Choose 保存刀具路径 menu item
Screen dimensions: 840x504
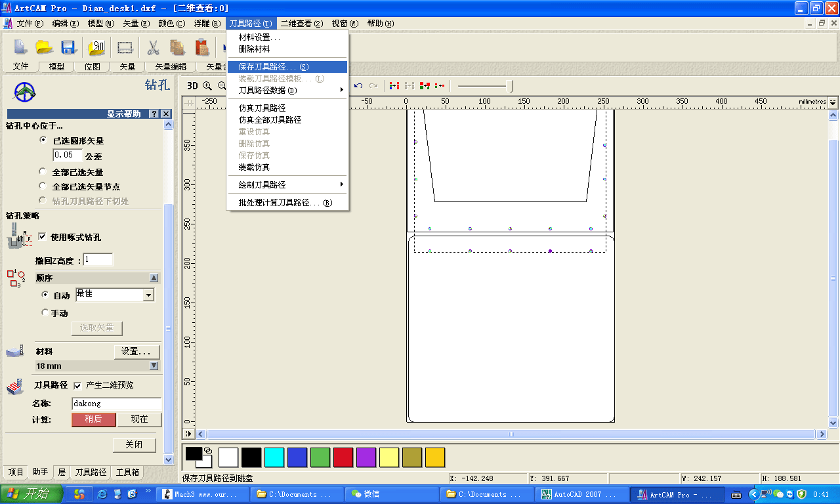tap(287, 67)
